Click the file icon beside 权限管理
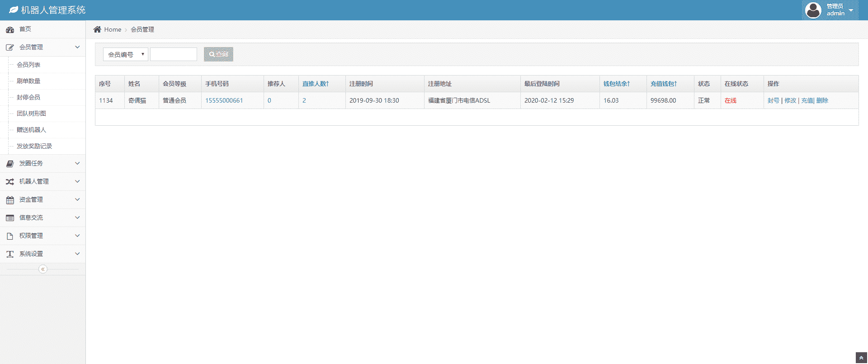 10,236
